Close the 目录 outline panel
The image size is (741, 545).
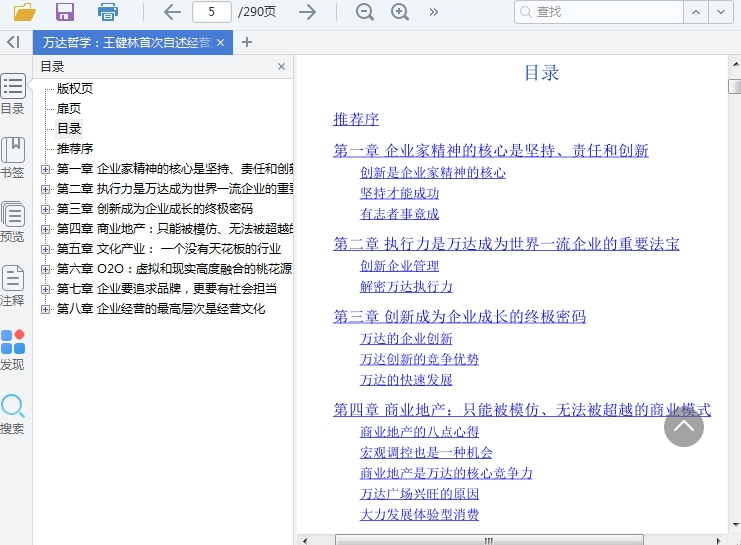(281, 67)
